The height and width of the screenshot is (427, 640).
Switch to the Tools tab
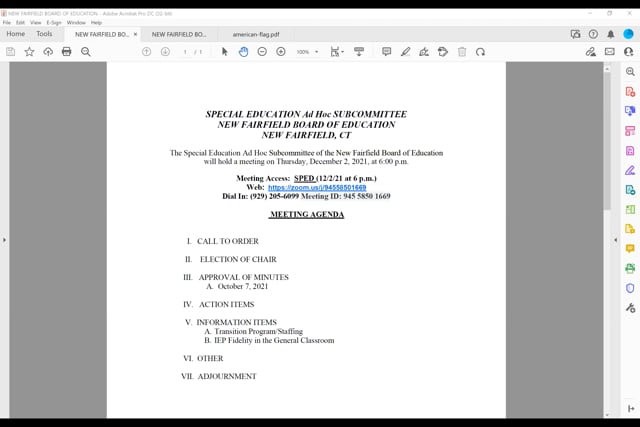44,34
